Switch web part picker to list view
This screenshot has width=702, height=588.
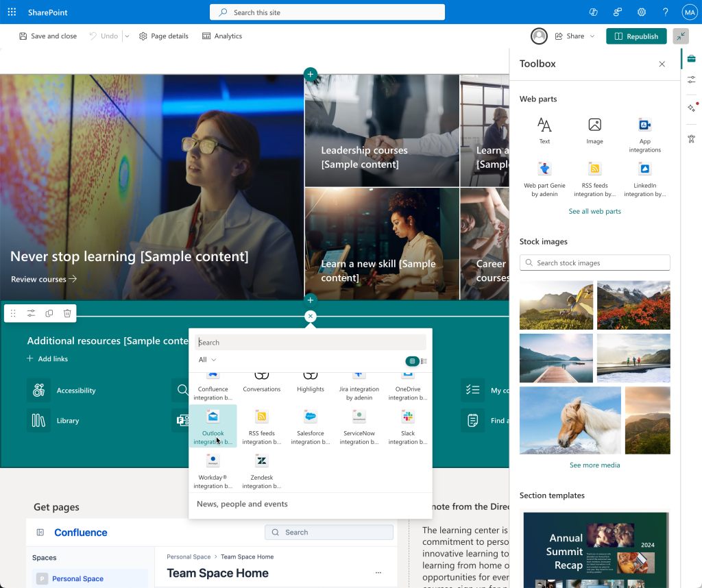pyautogui.click(x=424, y=361)
